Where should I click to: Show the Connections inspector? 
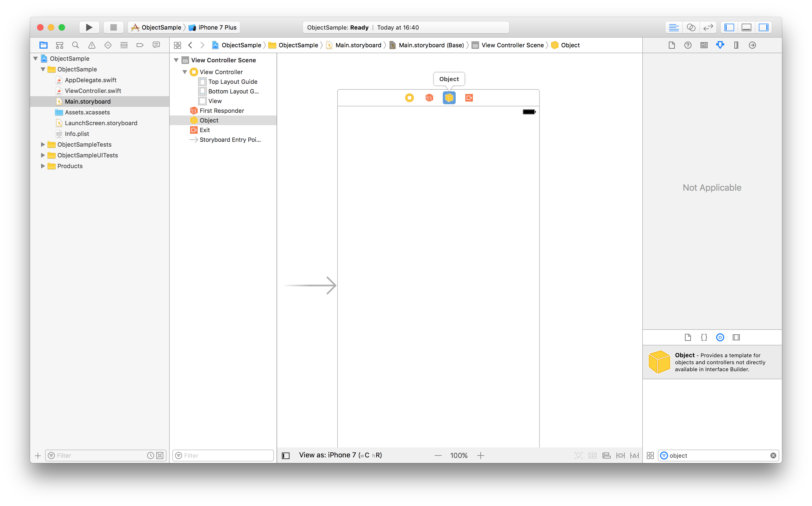(752, 45)
